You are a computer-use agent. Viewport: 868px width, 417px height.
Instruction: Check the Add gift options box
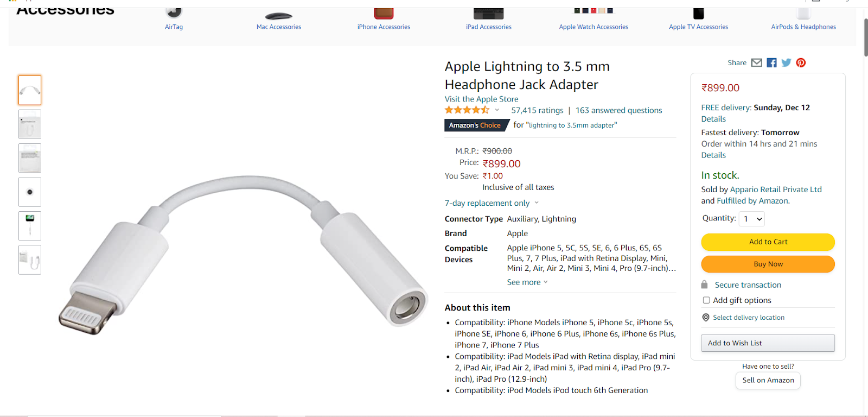706,300
